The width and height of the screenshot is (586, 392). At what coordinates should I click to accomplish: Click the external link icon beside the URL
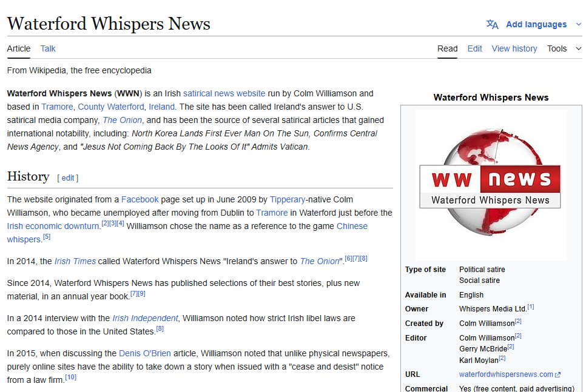click(557, 374)
